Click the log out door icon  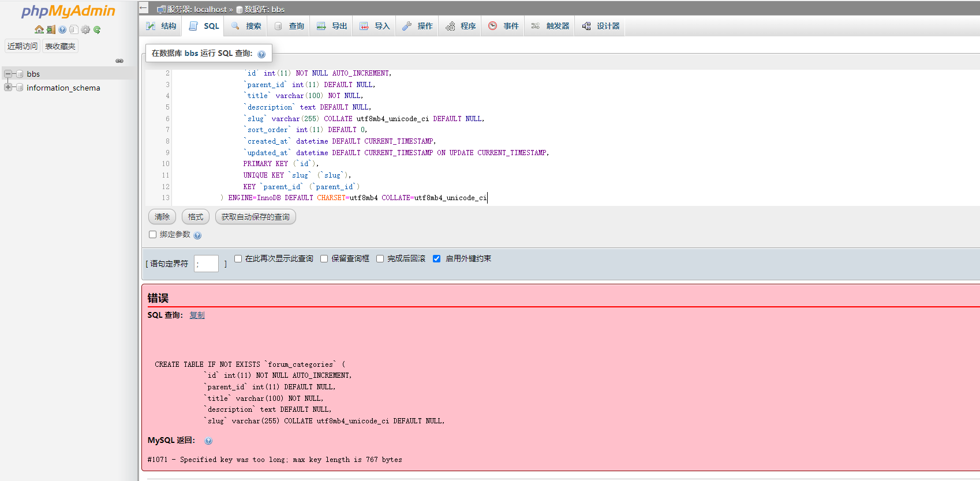(x=51, y=29)
